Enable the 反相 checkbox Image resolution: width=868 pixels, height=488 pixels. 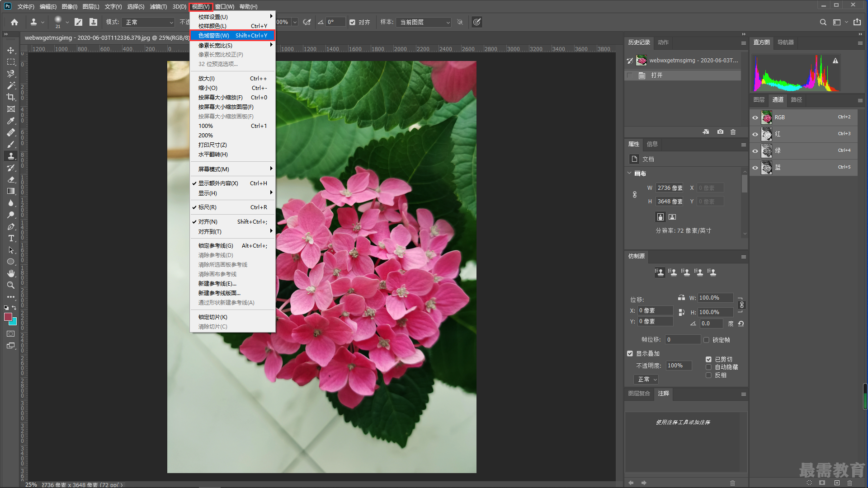click(708, 375)
